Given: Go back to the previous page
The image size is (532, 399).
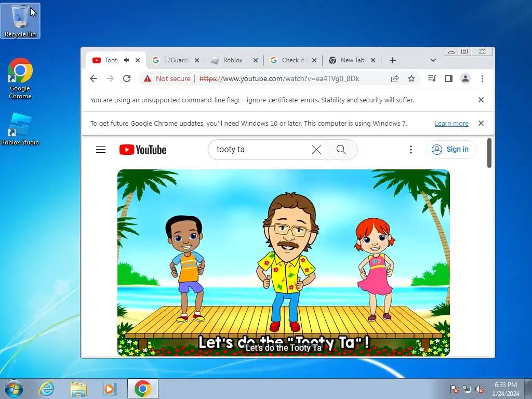Looking at the screenshot, I should pos(94,78).
